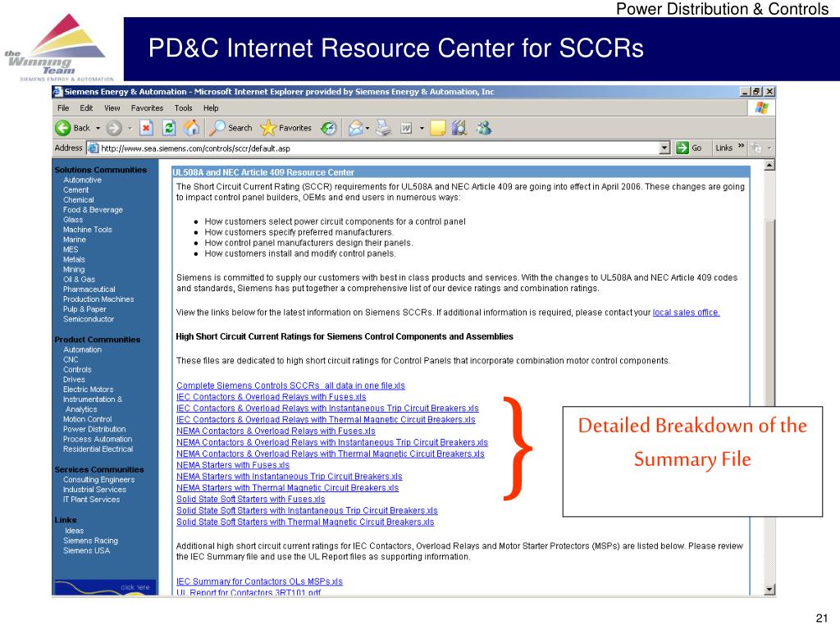Open NEMA Starters with Thermal Magnetic Circuit Breakers.xls
The width and height of the screenshot is (840, 630).
coord(288,488)
